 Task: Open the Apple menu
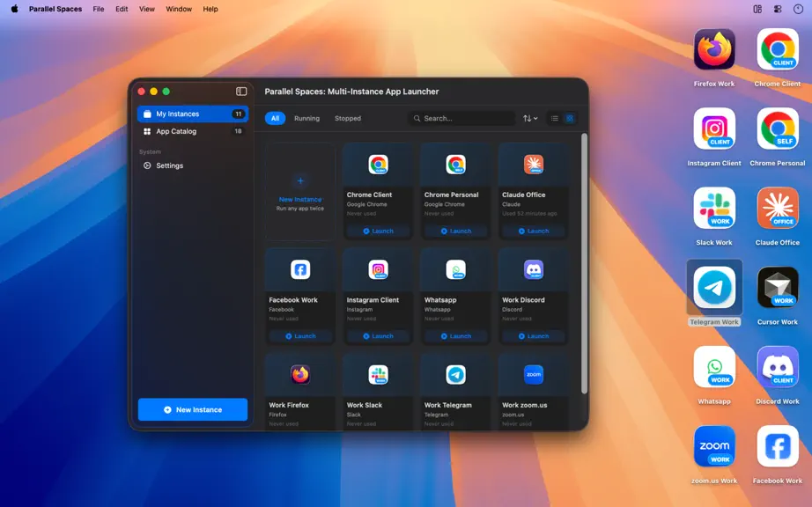(x=14, y=9)
